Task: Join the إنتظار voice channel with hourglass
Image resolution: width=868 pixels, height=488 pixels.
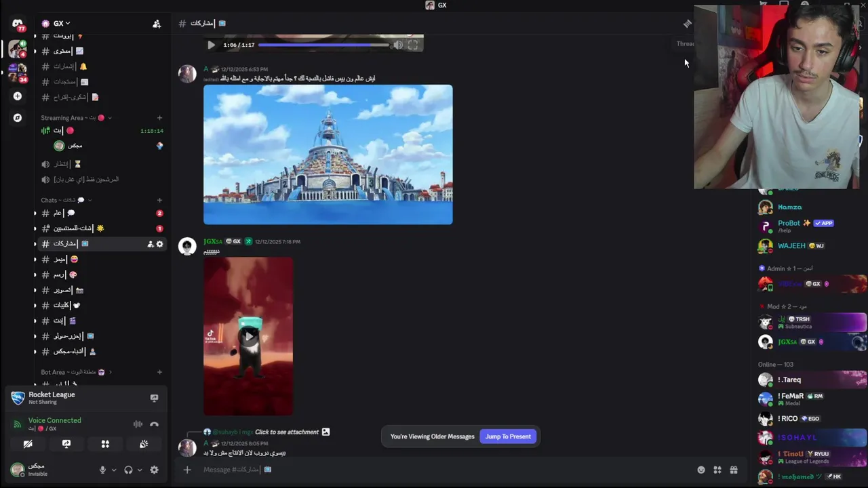Action: coord(101,164)
